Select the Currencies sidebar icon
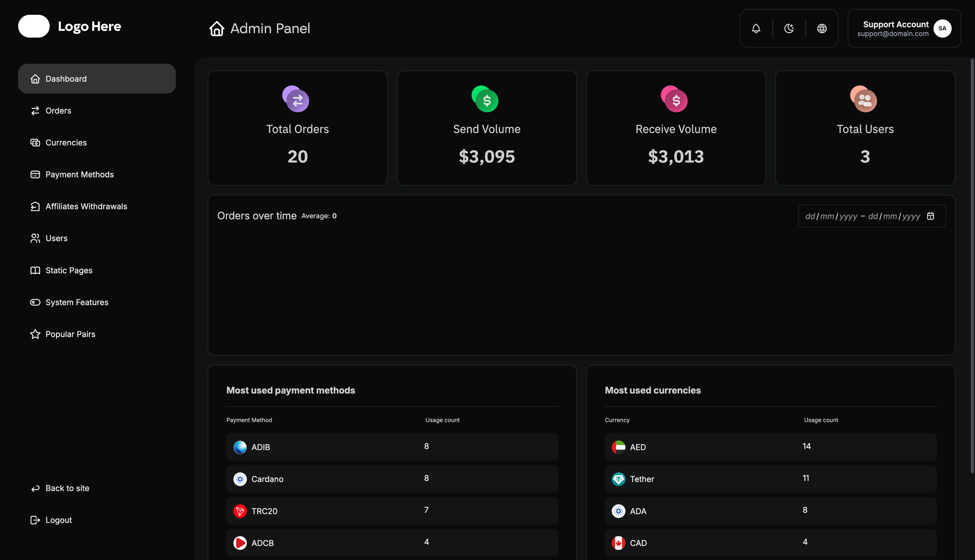The width and height of the screenshot is (975, 560). [35, 142]
